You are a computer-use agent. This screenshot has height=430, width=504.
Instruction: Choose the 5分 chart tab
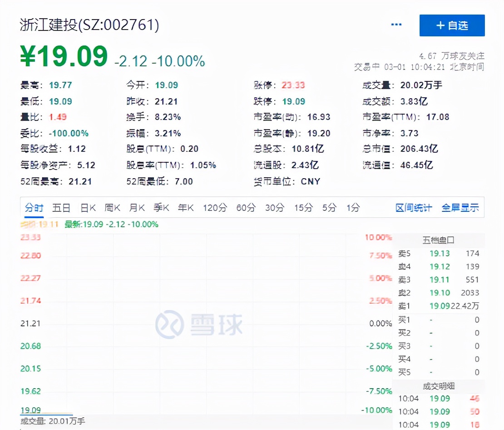(330, 208)
